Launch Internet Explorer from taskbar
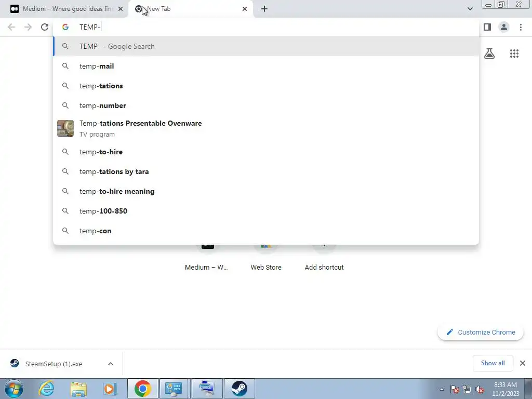 coord(46,389)
